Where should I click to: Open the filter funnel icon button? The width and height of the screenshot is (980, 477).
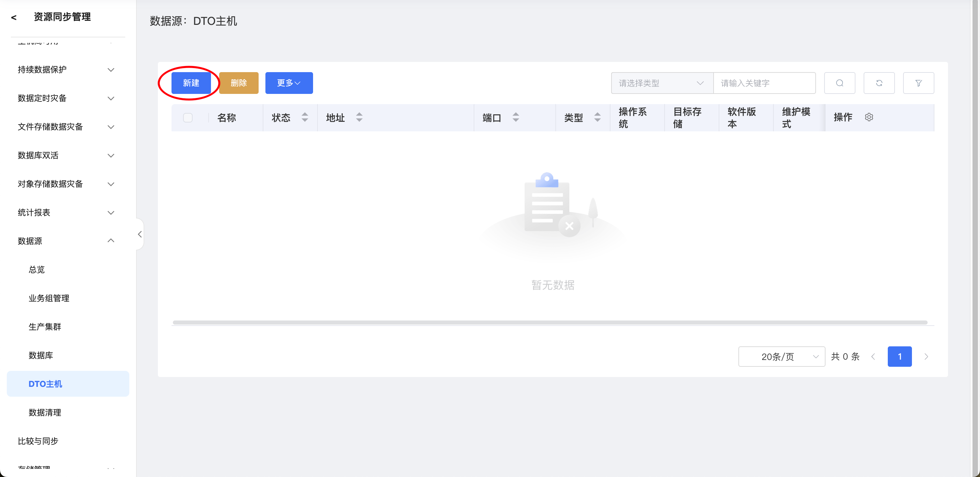tap(918, 83)
